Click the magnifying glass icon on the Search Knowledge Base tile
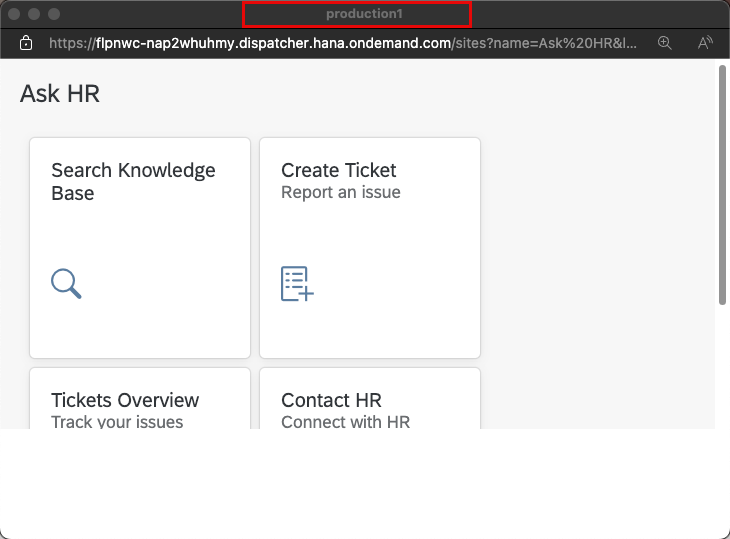The height and width of the screenshot is (539, 730). [66, 283]
